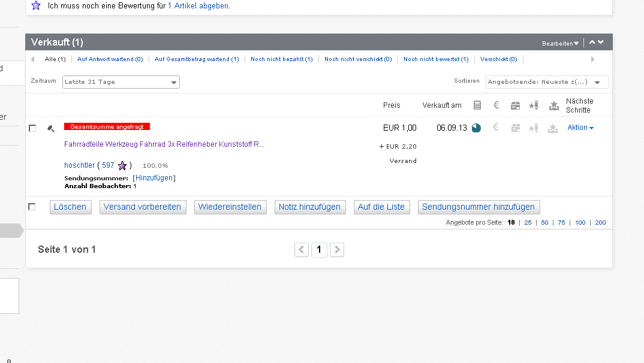Click the shipped package icon in item row

[515, 128]
